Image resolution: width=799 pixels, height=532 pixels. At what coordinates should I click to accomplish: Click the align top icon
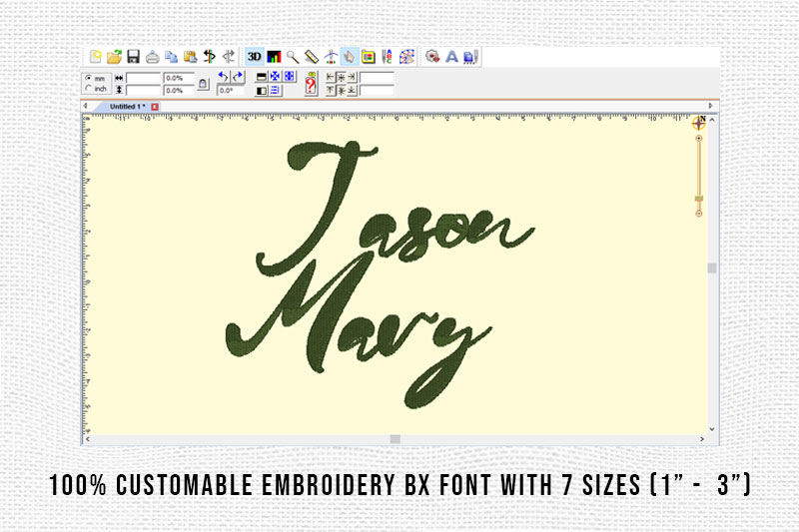pos(331,91)
